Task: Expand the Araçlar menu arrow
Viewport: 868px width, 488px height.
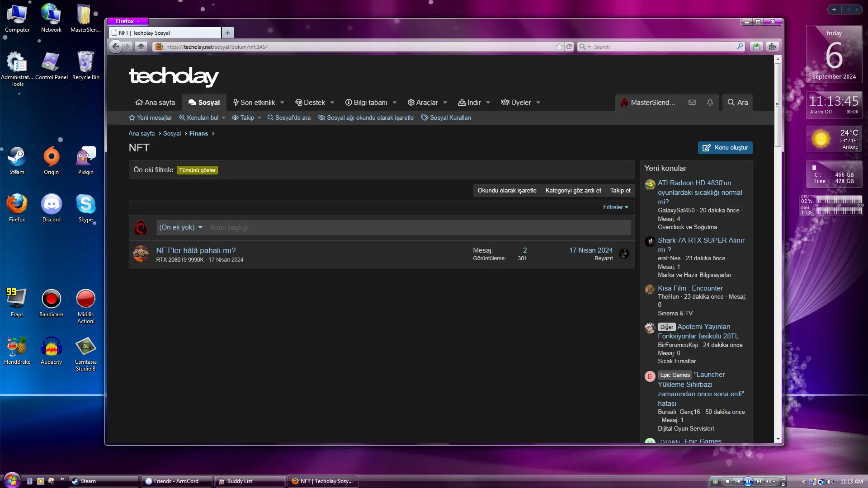Action: (445, 103)
